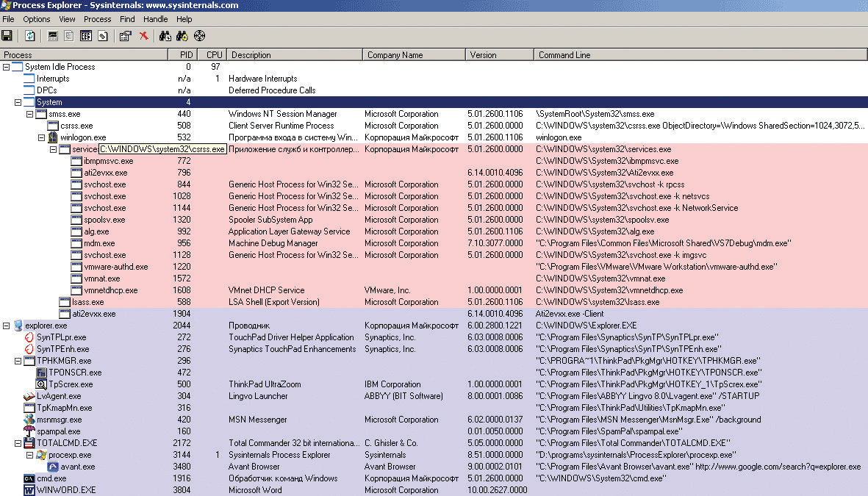Viewport: 868px width, 496px height.
Task: Sort by the PID column header
Action: click(182, 55)
